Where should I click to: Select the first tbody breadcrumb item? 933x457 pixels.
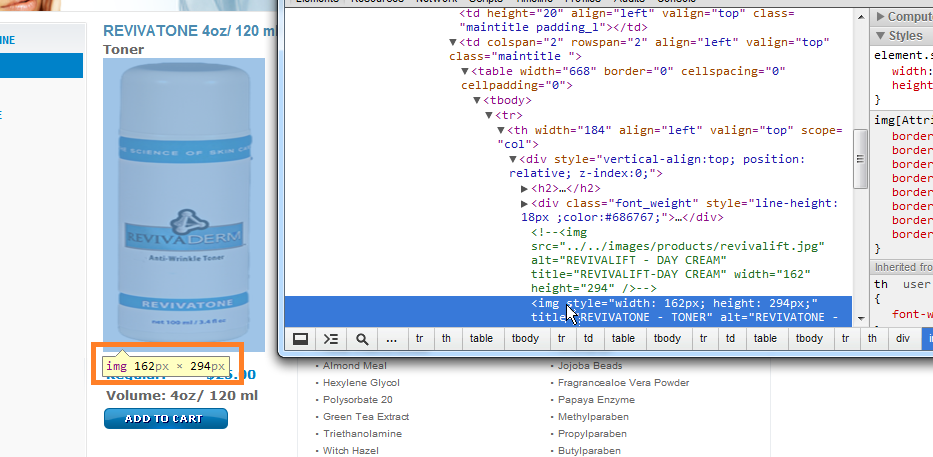coord(525,339)
